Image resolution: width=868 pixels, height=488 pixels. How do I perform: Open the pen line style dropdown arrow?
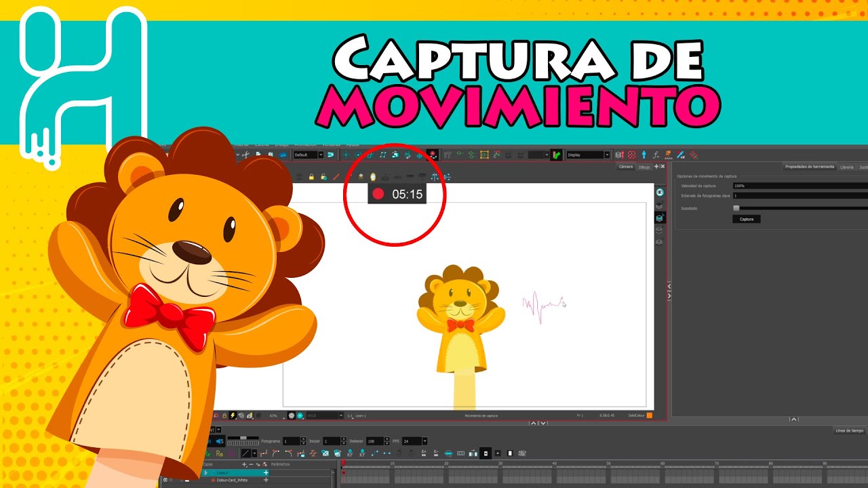(254, 453)
